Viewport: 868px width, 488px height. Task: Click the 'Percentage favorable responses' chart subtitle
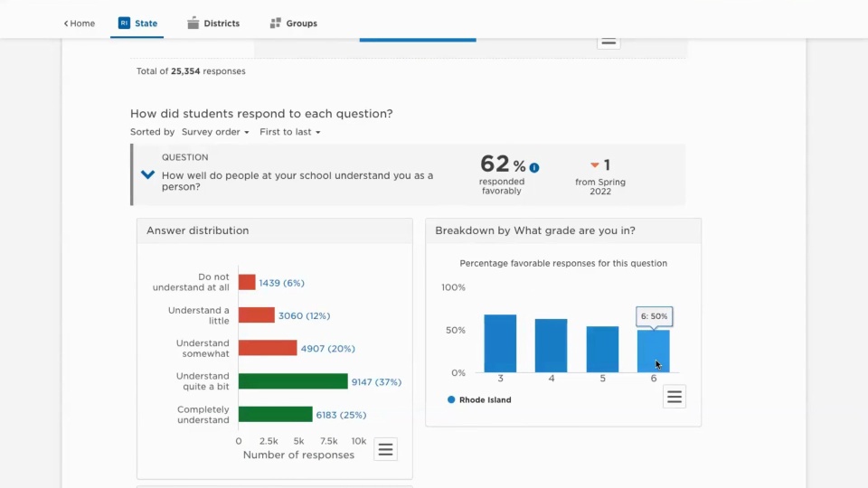point(563,263)
